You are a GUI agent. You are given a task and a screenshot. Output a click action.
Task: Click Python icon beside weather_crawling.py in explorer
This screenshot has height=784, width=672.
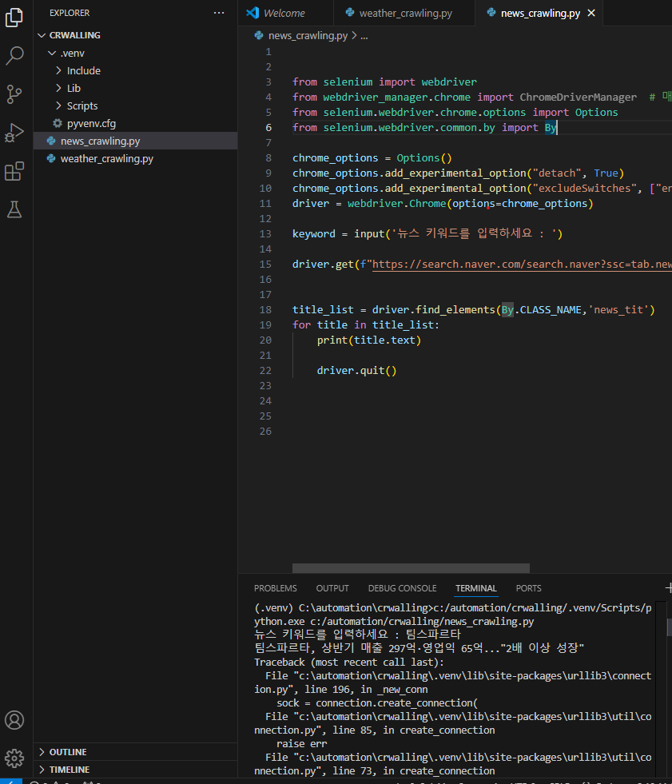(x=51, y=158)
